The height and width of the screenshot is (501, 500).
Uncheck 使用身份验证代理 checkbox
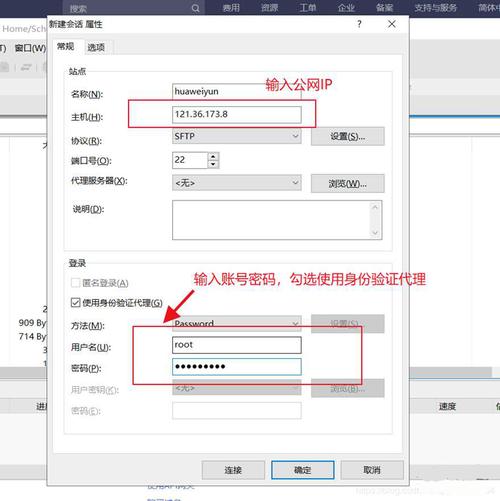[75, 303]
